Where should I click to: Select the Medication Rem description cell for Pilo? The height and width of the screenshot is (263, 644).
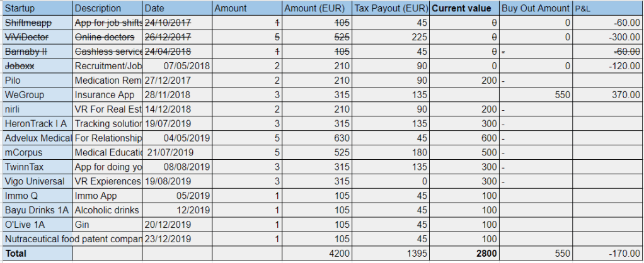(108, 80)
